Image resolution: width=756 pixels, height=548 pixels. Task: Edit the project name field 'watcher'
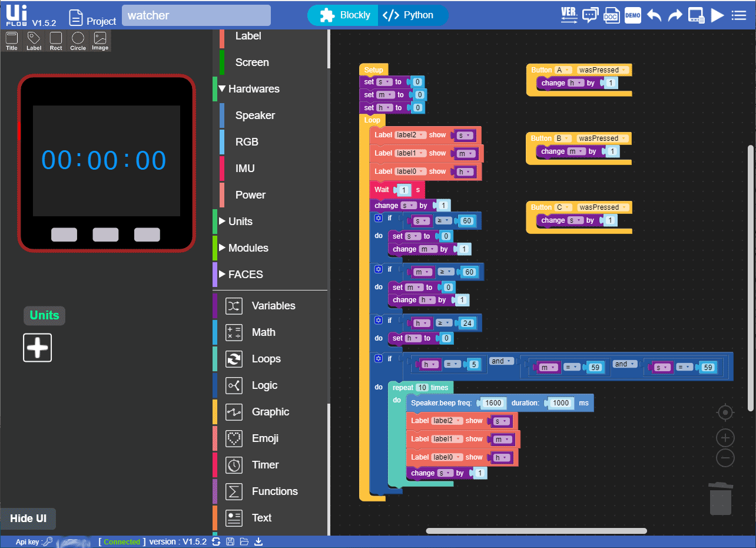click(x=196, y=15)
